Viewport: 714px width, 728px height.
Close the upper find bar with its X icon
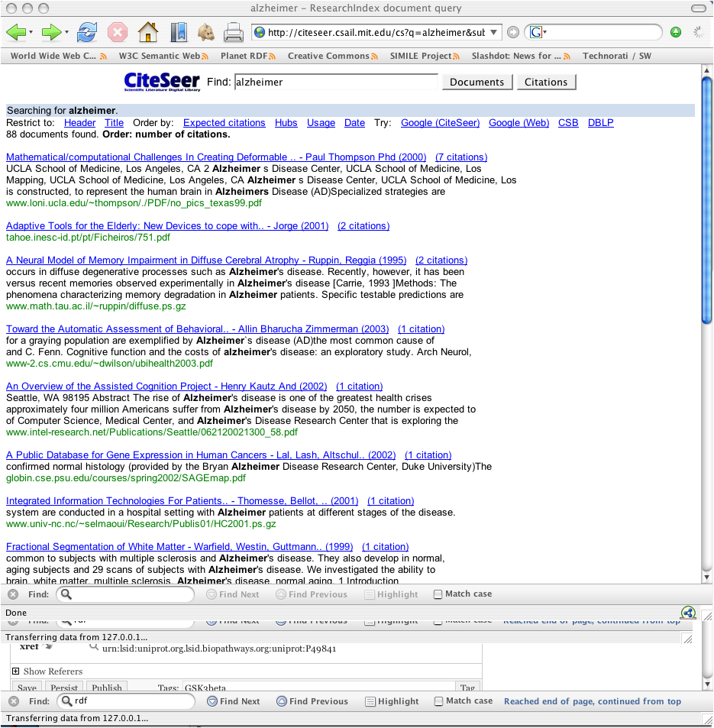[x=13, y=594]
